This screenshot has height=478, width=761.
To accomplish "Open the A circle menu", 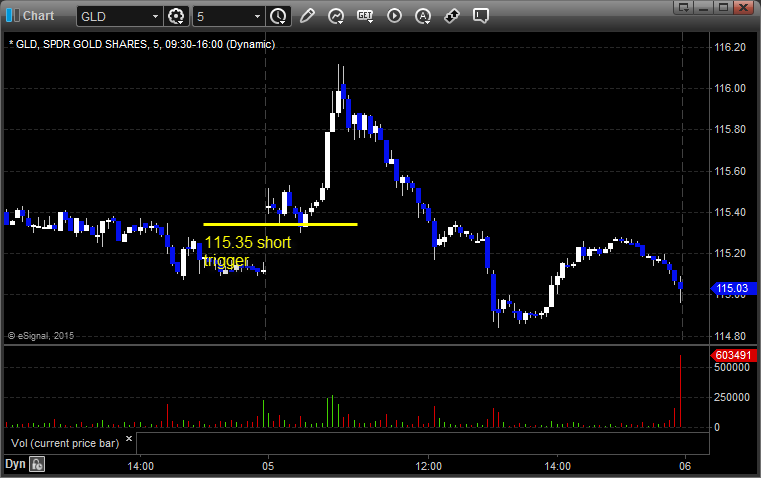I will (x=423, y=16).
